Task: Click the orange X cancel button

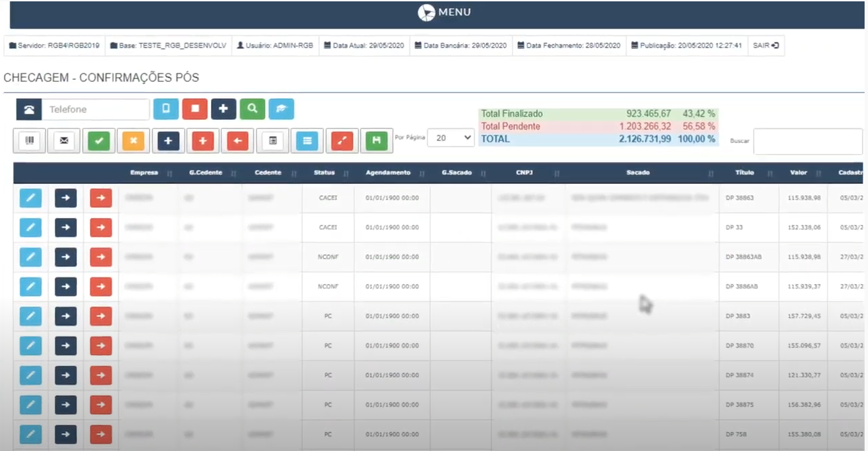Action: tap(133, 140)
